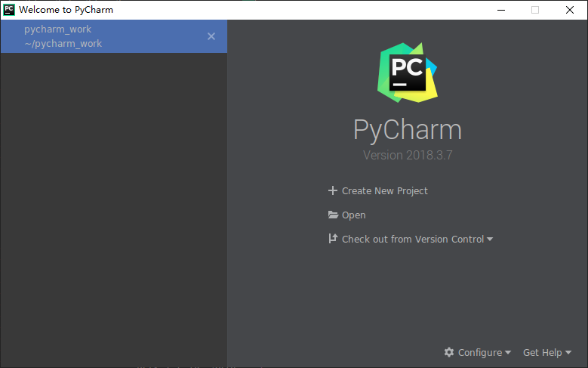Click the ~/pycharm_work path text

(x=63, y=44)
